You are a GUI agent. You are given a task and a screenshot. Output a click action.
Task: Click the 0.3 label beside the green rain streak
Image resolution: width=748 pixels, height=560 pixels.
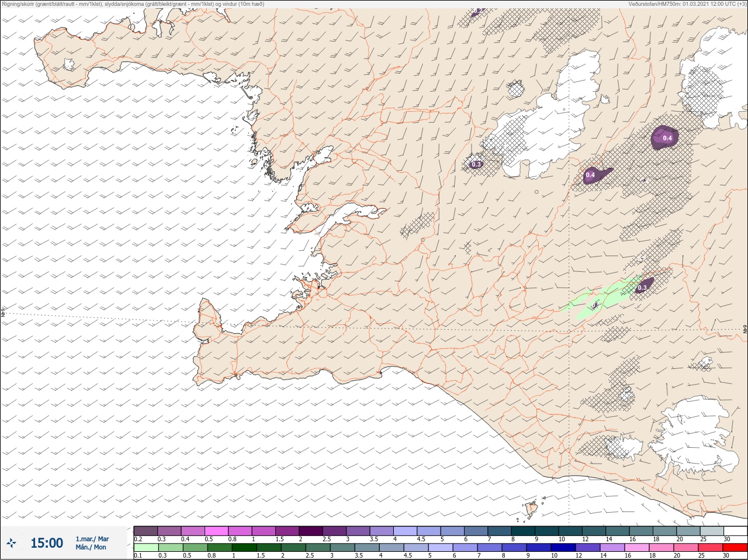(x=642, y=288)
